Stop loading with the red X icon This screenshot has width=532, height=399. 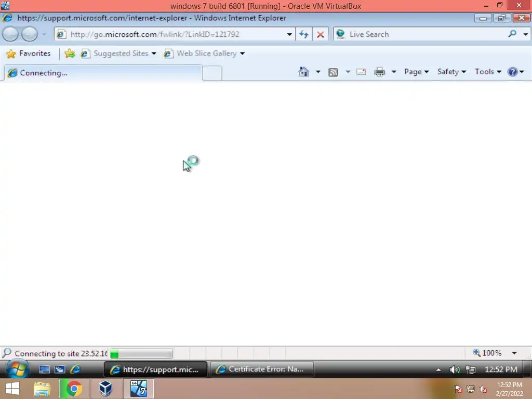click(320, 34)
